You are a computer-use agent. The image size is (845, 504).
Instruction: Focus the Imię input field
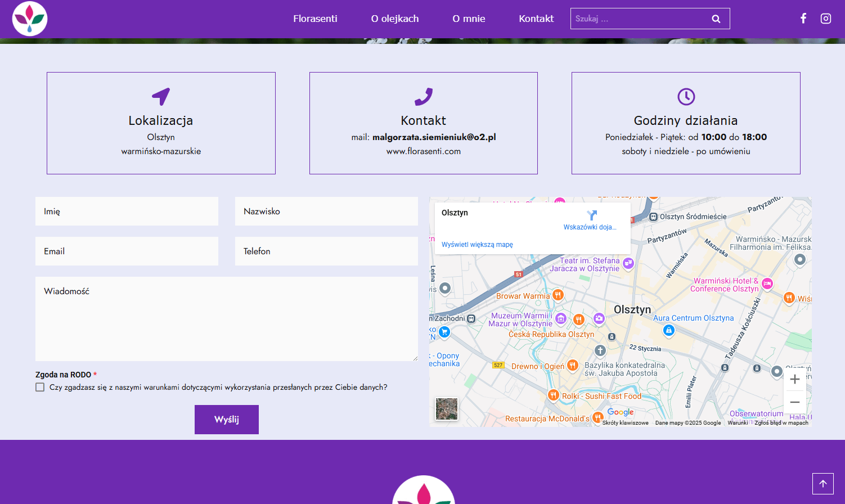pos(127,211)
